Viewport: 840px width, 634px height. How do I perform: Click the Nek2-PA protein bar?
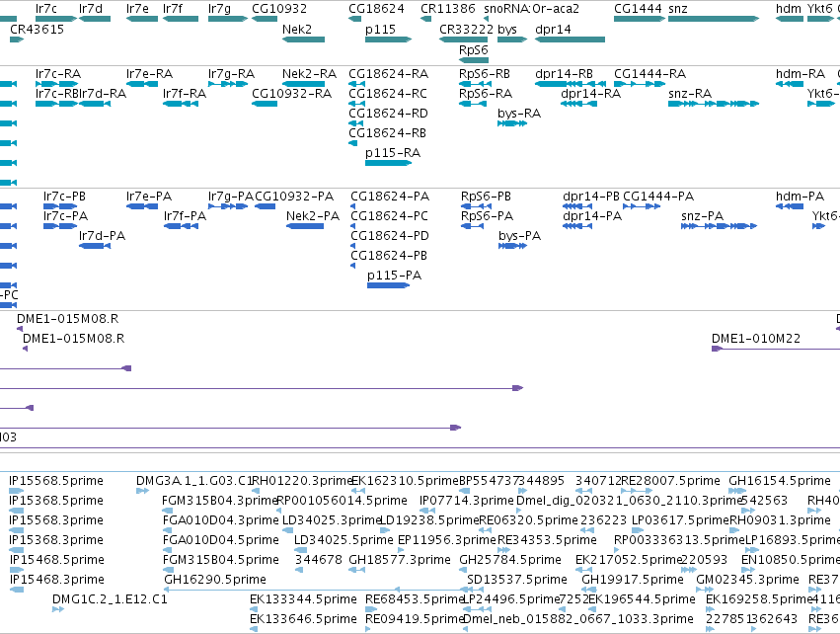tap(305, 226)
